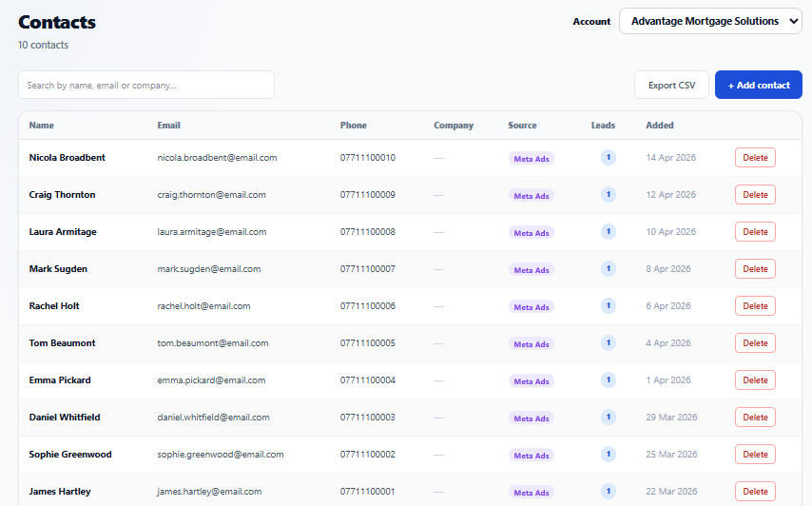
Task: Click Meta Ads badge for Rachel Holt
Action: tap(531, 306)
